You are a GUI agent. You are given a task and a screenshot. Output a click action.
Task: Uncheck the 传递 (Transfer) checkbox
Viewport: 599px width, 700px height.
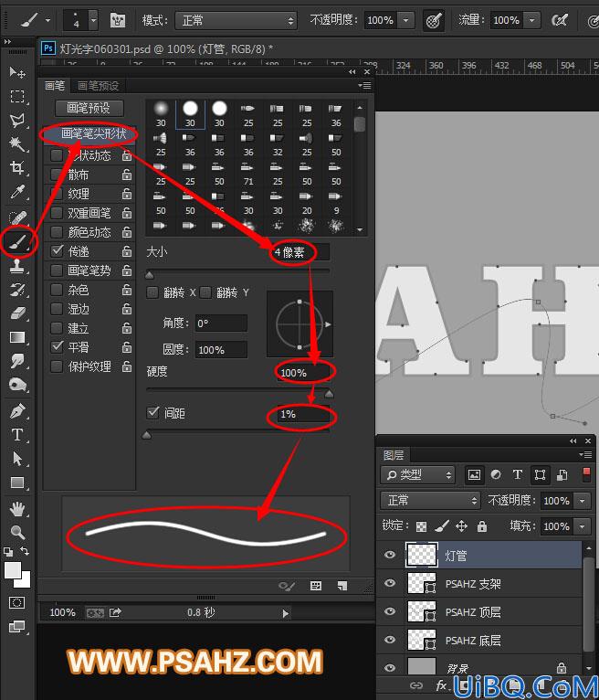[x=57, y=251]
